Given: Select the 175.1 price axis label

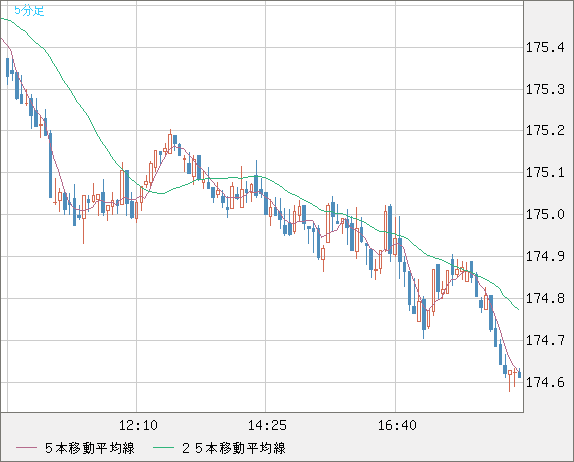Looking at the screenshot, I should pyautogui.click(x=545, y=172).
